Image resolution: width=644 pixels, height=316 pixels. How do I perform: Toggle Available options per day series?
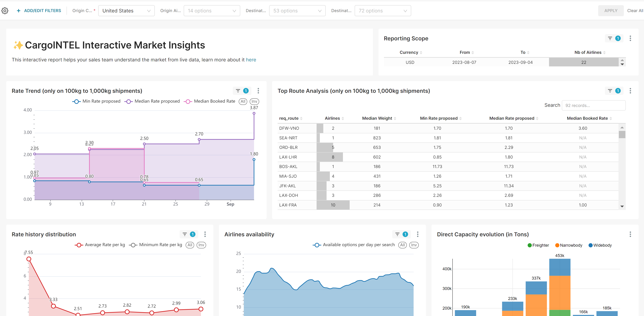pos(353,245)
